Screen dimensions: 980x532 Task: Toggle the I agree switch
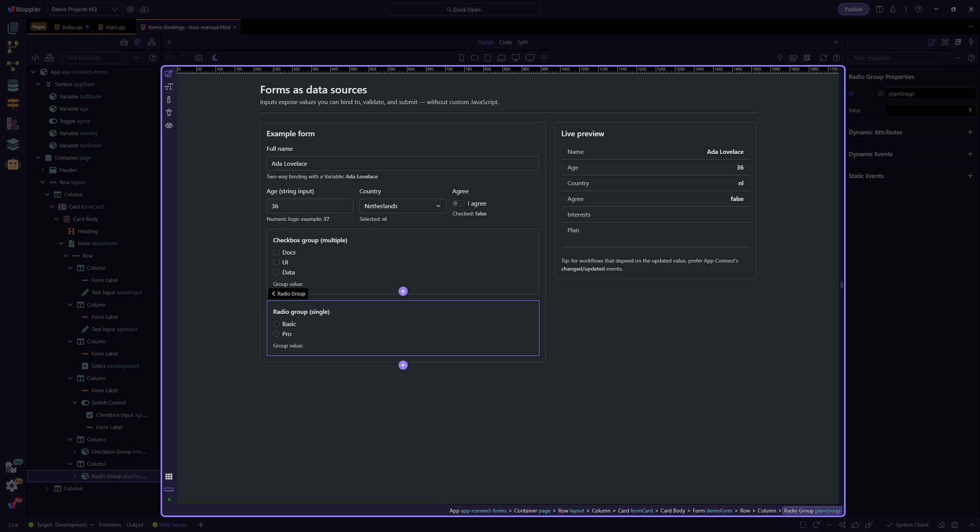pos(458,203)
